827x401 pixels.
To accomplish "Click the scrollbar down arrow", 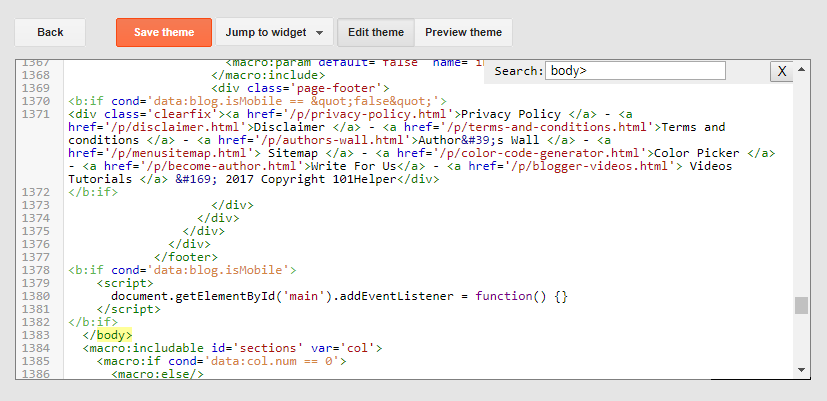I will tap(802, 369).
